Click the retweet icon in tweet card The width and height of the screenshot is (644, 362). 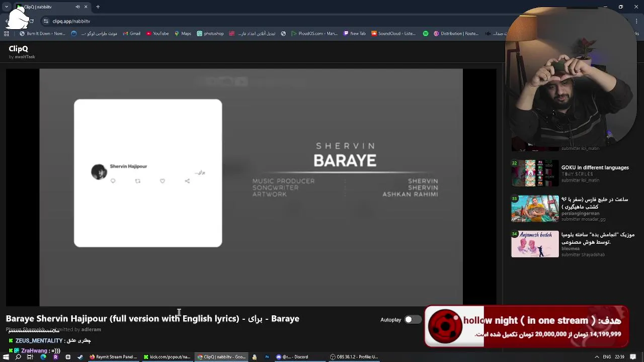point(138,181)
